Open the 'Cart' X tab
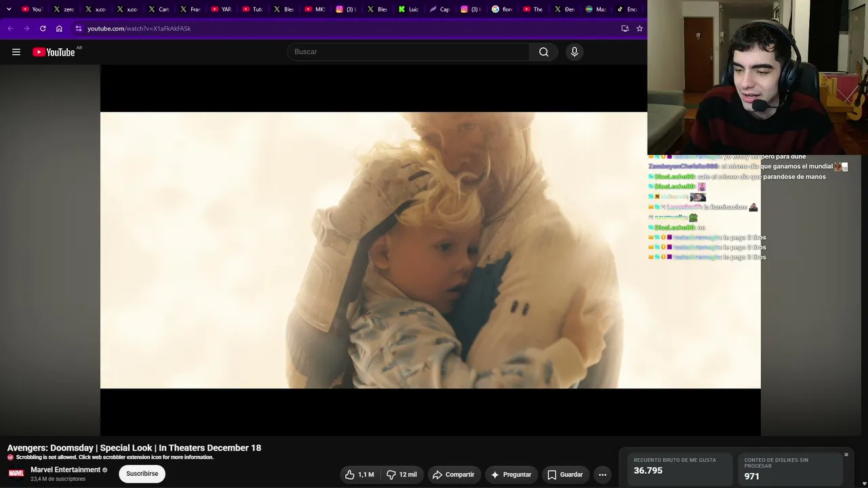Viewport: 868px width, 488px height. (158, 9)
